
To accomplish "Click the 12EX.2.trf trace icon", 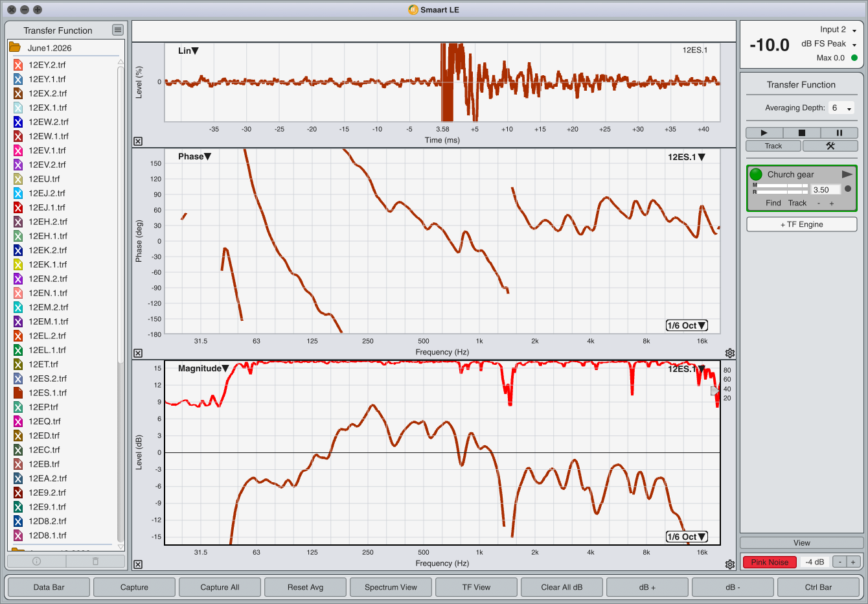I will pyautogui.click(x=18, y=93).
